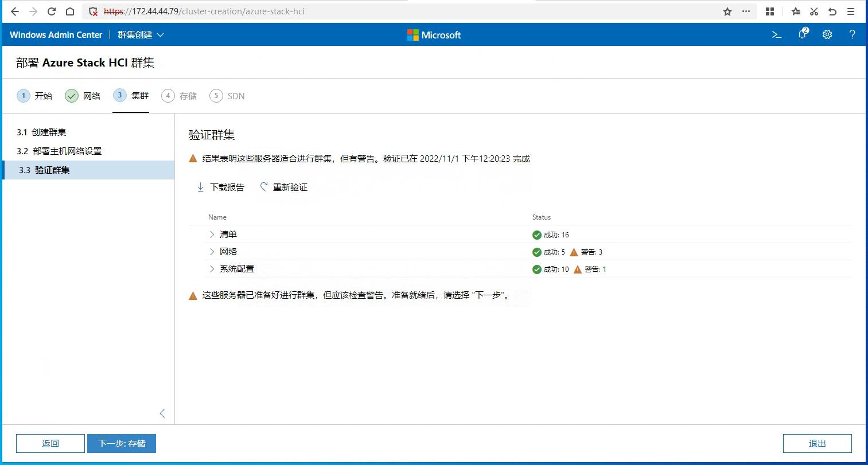Bookmark this page with star icon
The image size is (868, 465).
727,11
